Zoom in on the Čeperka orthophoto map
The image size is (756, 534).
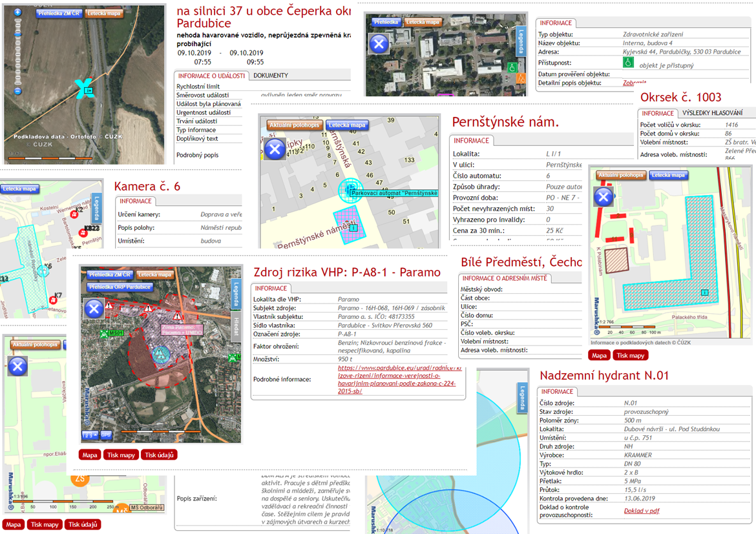coord(18,12)
